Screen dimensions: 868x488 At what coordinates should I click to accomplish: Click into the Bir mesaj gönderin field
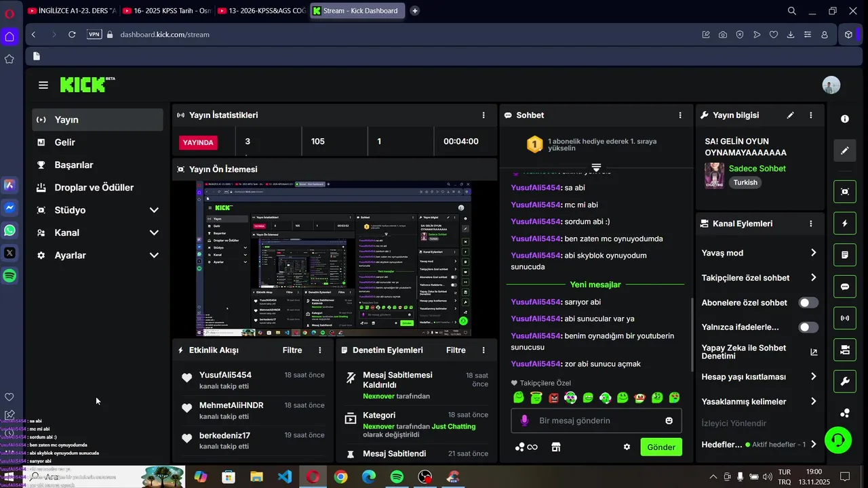coord(596,421)
